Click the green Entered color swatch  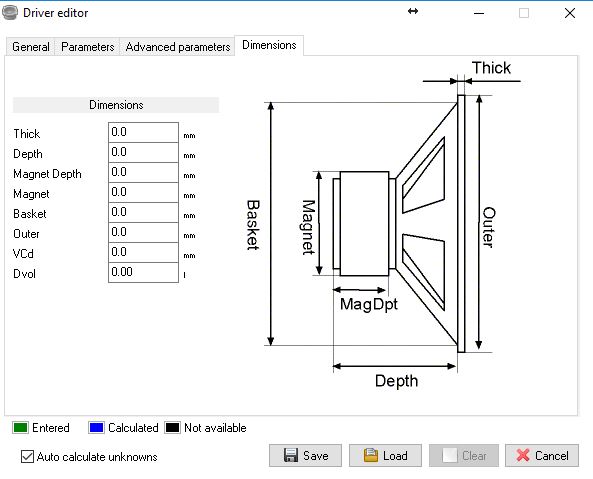tap(20, 428)
